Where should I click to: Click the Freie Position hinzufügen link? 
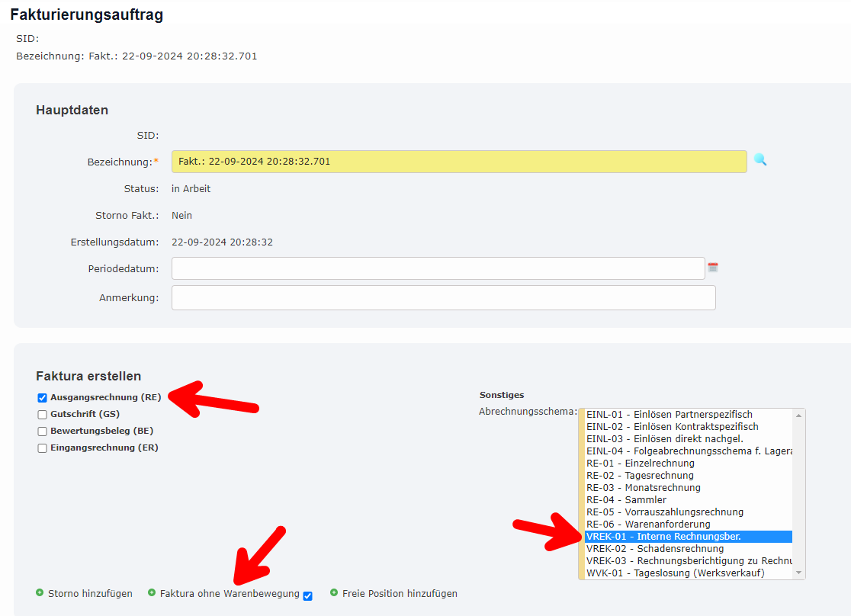[x=400, y=593]
